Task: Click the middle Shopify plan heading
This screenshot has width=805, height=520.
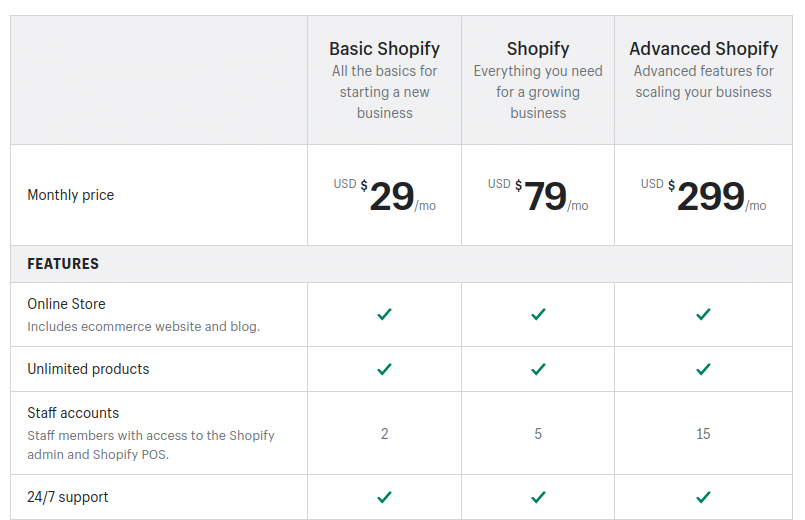Action: coord(538,49)
